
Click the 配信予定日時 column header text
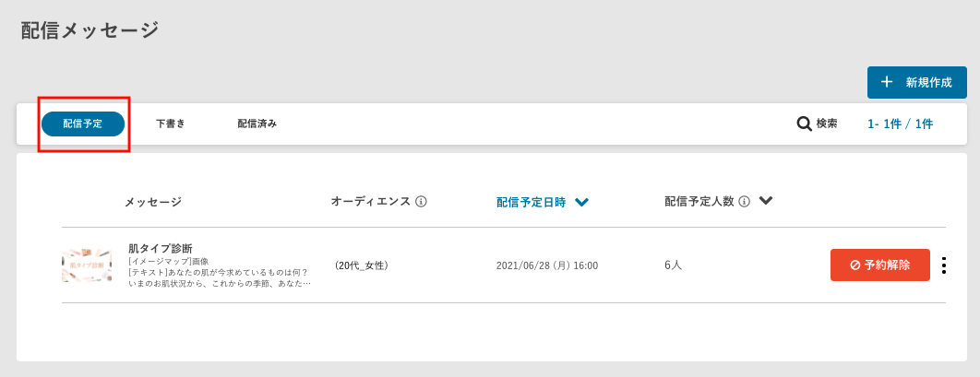click(x=531, y=203)
